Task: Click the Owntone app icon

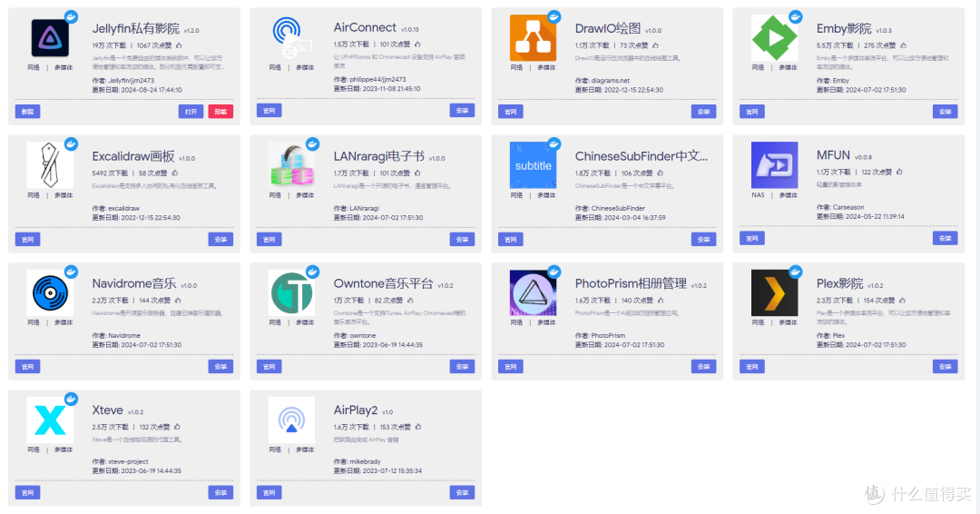Action: point(291,292)
